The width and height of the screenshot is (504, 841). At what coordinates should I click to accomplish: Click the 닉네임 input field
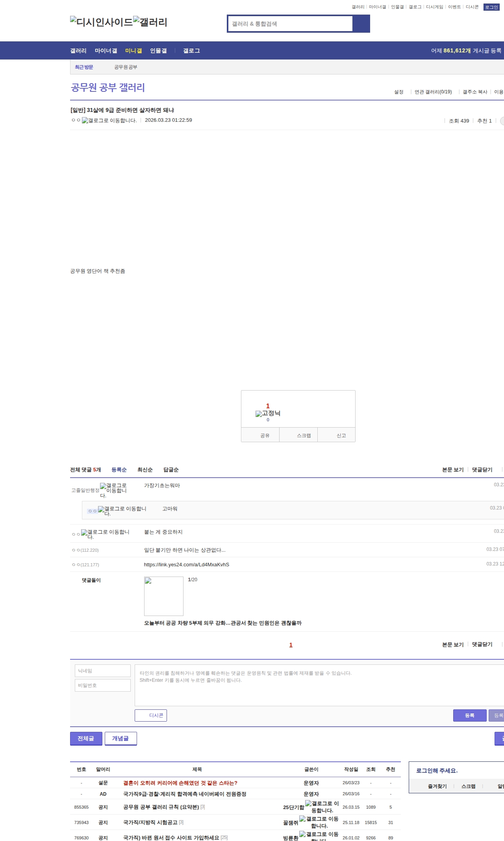tap(103, 671)
